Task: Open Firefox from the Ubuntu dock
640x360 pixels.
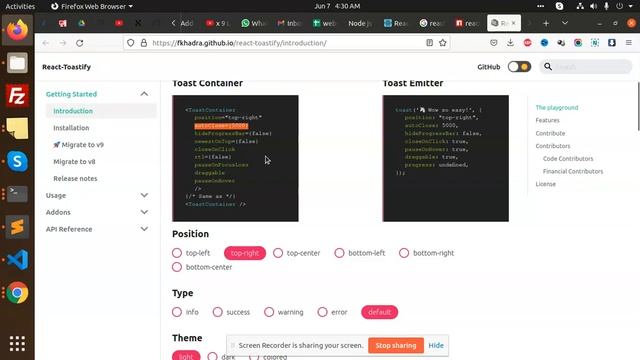Action: (x=17, y=30)
